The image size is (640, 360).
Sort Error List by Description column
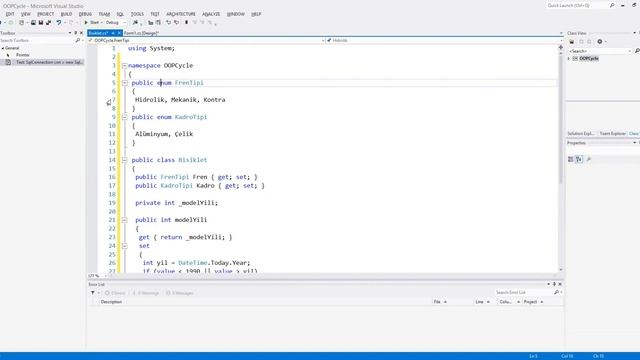(x=111, y=302)
